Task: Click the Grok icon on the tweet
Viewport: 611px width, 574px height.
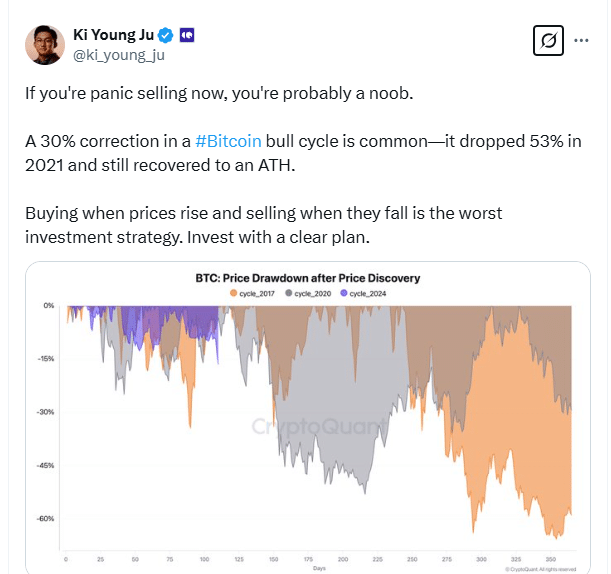Action: [x=548, y=41]
